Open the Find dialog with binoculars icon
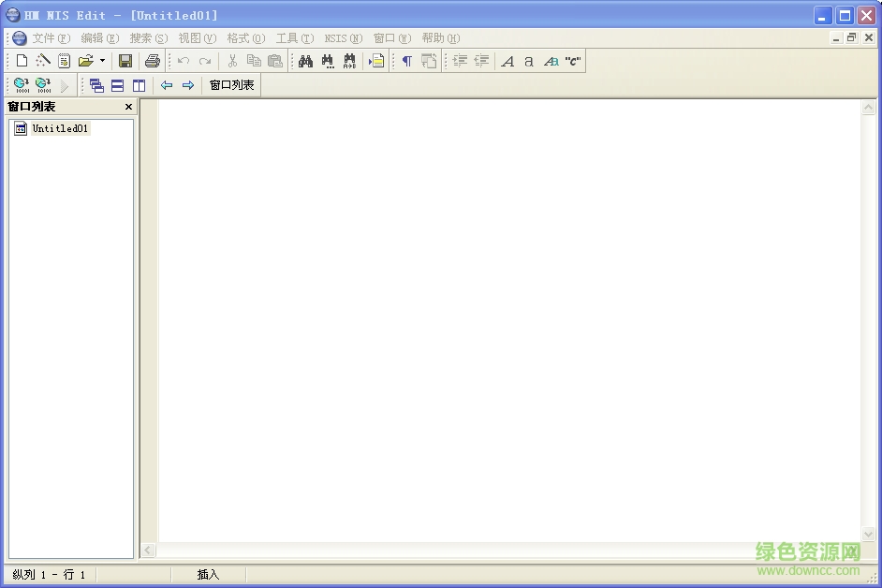The height and width of the screenshot is (588, 882). pyautogui.click(x=305, y=61)
